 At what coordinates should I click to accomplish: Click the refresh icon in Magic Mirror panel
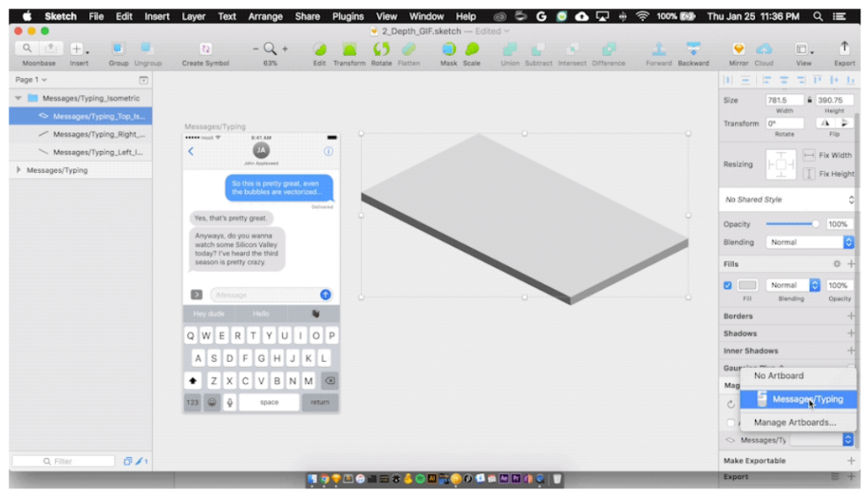731,404
